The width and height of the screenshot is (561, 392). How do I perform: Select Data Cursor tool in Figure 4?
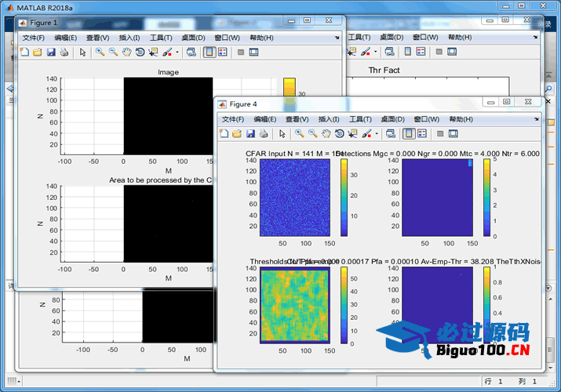click(x=353, y=133)
